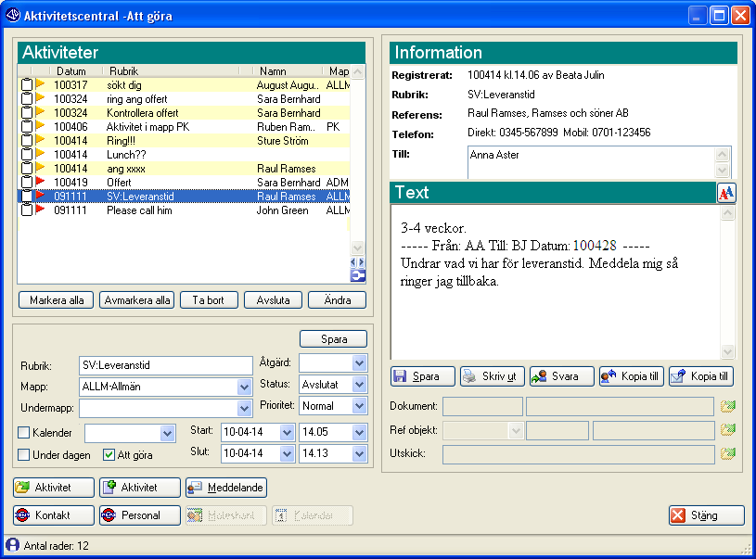Open the Slut date dropdown

click(287, 453)
